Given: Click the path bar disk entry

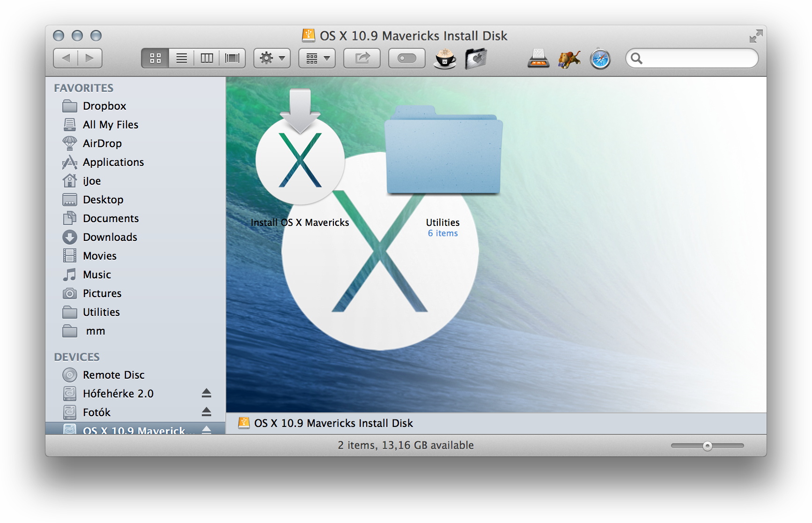Looking at the screenshot, I should pos(326,423).
